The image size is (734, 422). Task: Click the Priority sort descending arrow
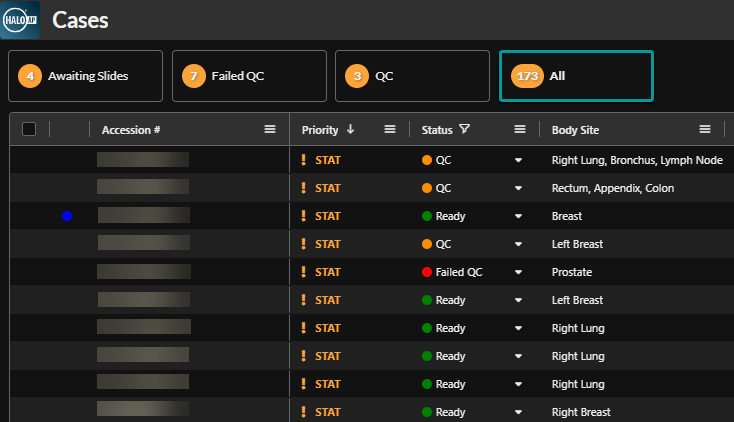(x=350, y=130)
